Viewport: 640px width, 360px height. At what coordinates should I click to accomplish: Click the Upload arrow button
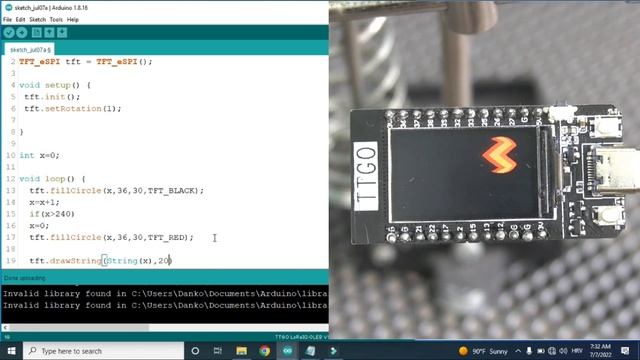pyautogui.click(x=22, y=33)
